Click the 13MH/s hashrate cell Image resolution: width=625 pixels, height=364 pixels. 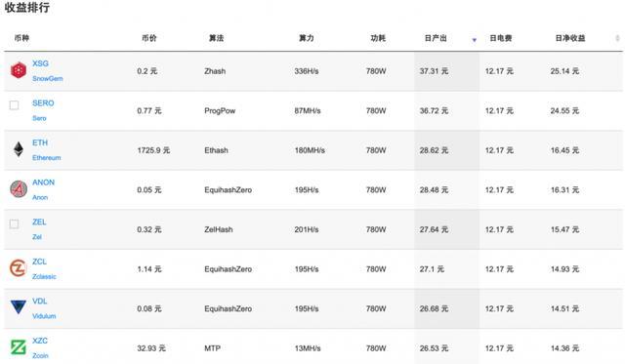(308, 348)
